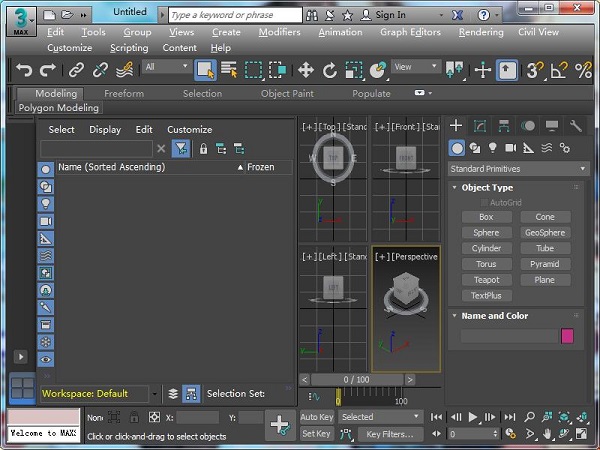Click the search keyword or phrase field

point(235,15)
